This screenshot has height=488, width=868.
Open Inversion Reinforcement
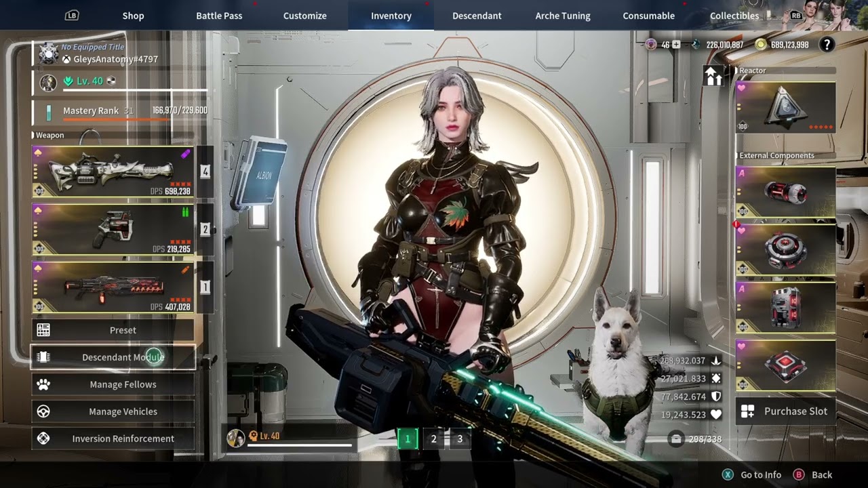tap(113, 439)
